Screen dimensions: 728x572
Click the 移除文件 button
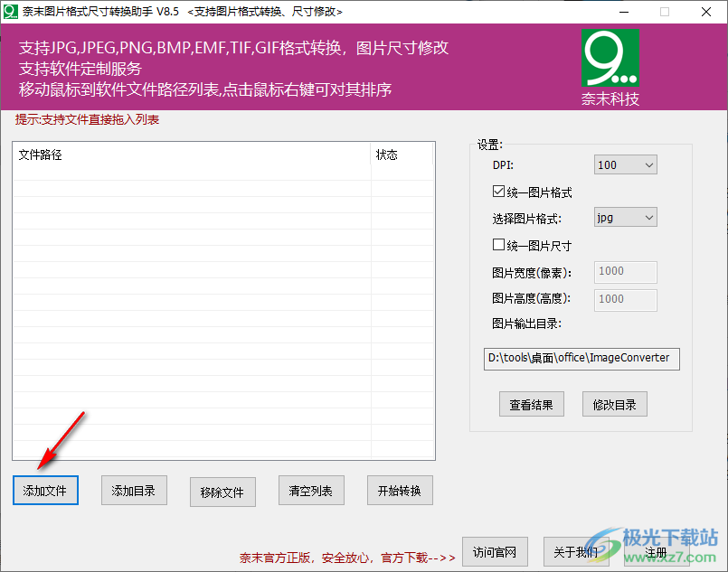click(x=222, y=492)
